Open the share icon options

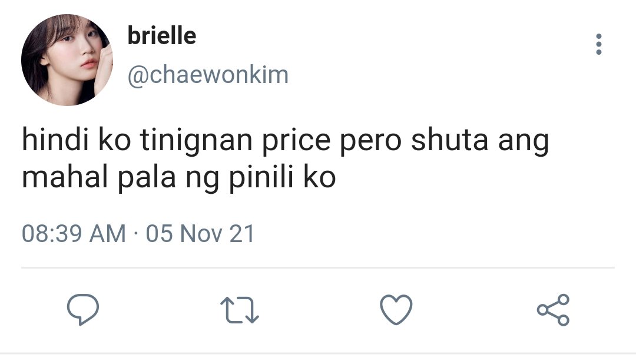pos(553,310)
